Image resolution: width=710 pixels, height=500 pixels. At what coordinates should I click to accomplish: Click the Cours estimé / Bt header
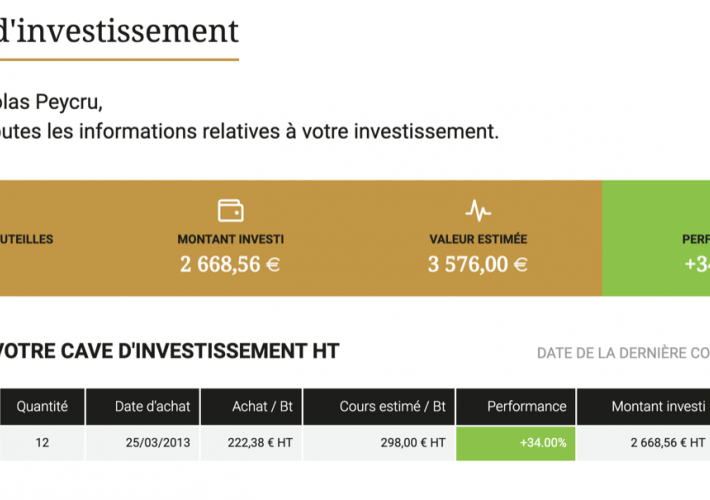click(x=379, y=406)
